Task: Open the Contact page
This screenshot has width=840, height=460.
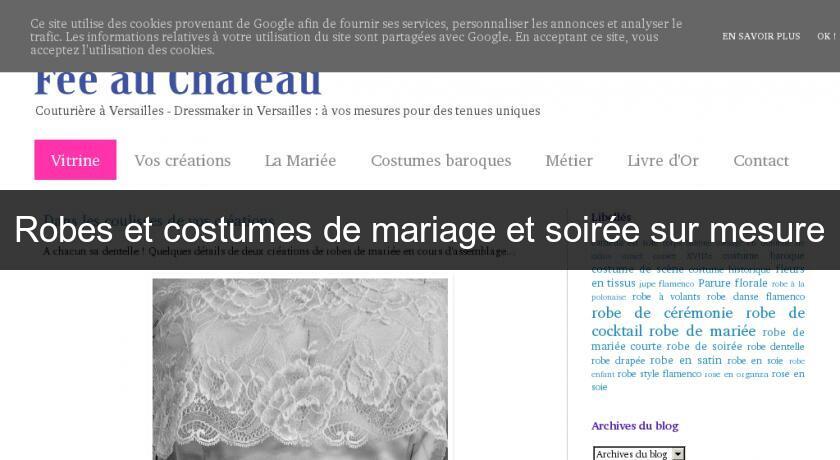Action: pos(761,160)
